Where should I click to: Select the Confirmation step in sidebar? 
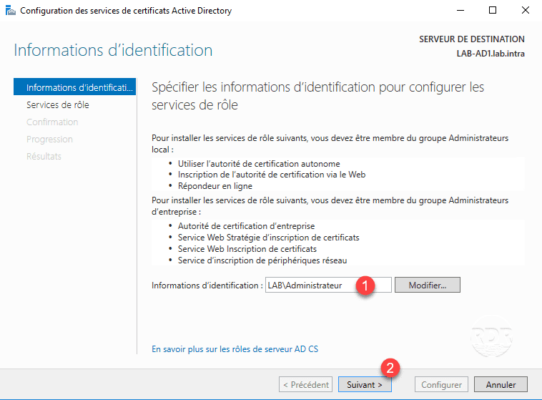tap(52, 122)
